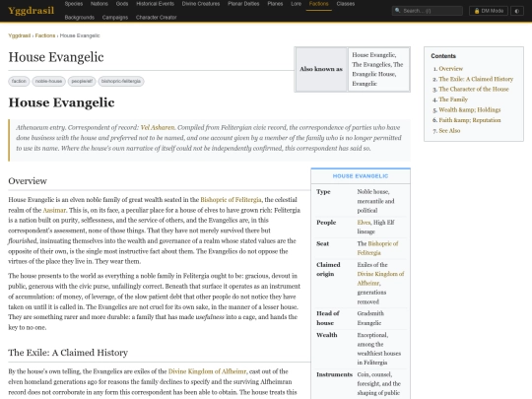This screenshot has height=399, width=532.
Task: Open the Planar Deities section
Action: coord(243,4)
